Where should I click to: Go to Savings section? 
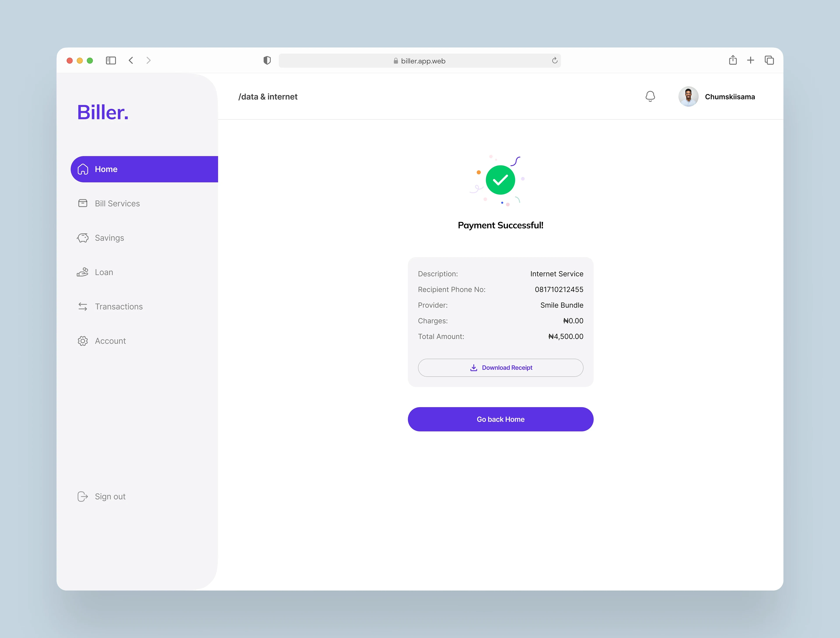click(x=109, y=238)
